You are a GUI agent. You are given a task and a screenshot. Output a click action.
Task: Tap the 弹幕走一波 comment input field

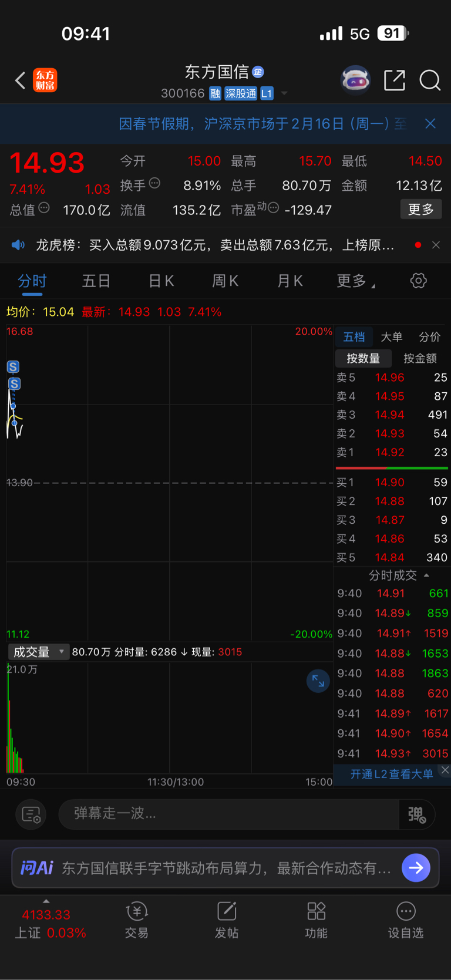point(229,814)
